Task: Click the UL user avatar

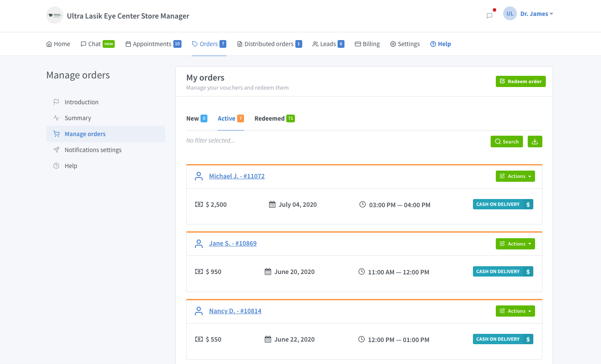Action: tap(510, 14)
